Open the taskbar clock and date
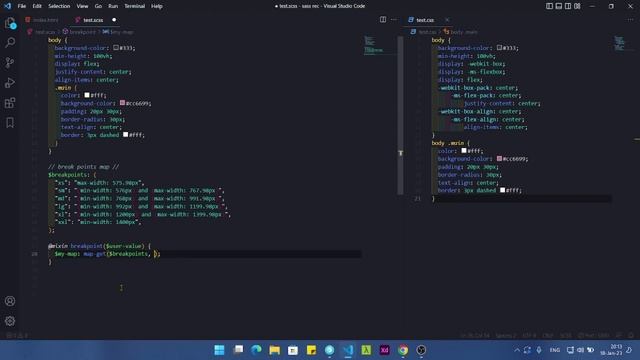The width and height of the screenshot is (640, 360). [611, 350]
